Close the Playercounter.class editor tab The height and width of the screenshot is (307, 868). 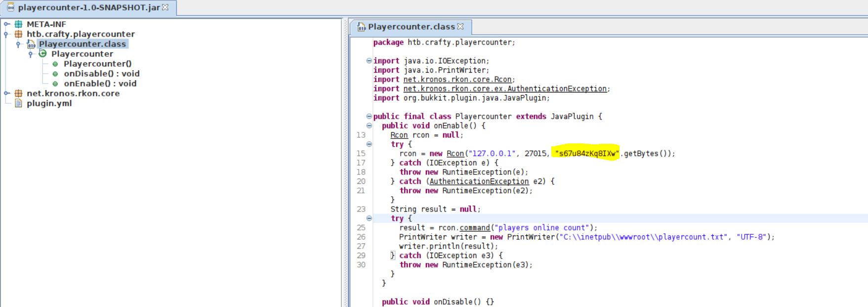(x=460, y=27)
